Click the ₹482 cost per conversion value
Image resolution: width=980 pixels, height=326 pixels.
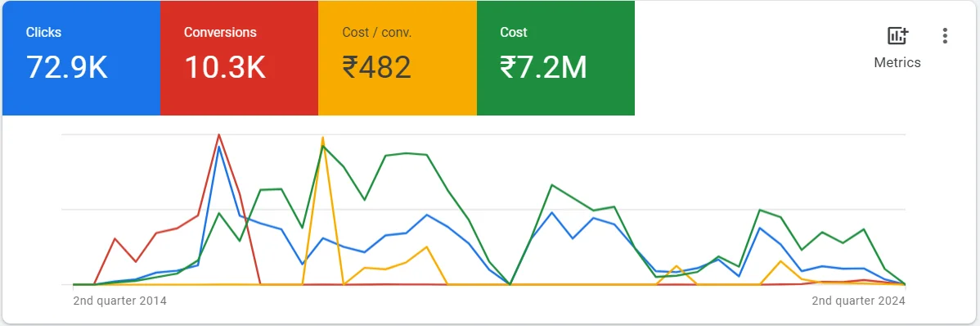coord(377,67)
